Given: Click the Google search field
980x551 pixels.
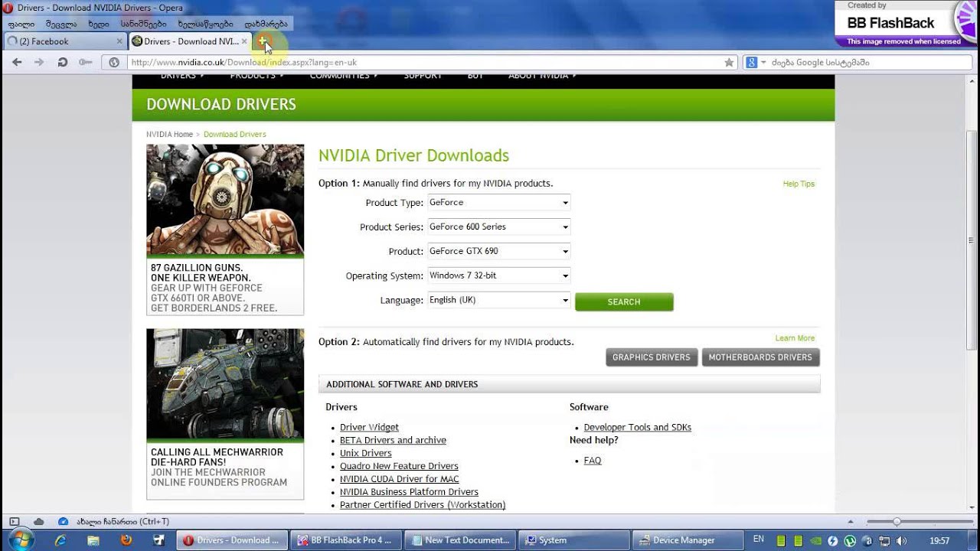Looking at the screenshot, I should click(x=869, y=63).
